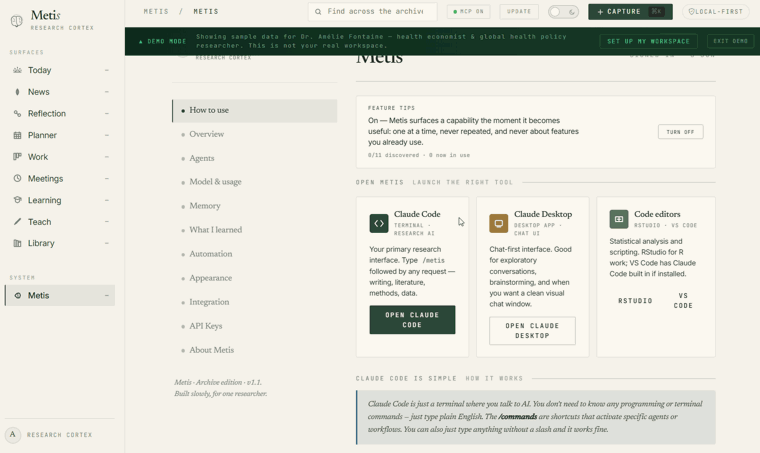Open the Memory section
The image size is (760, 453).
point(254,206)
